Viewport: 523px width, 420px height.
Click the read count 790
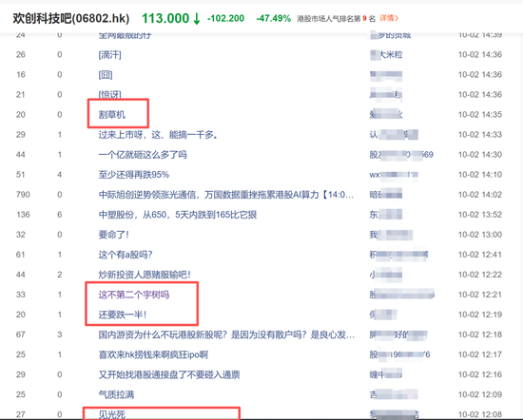(x=23, y=195)
